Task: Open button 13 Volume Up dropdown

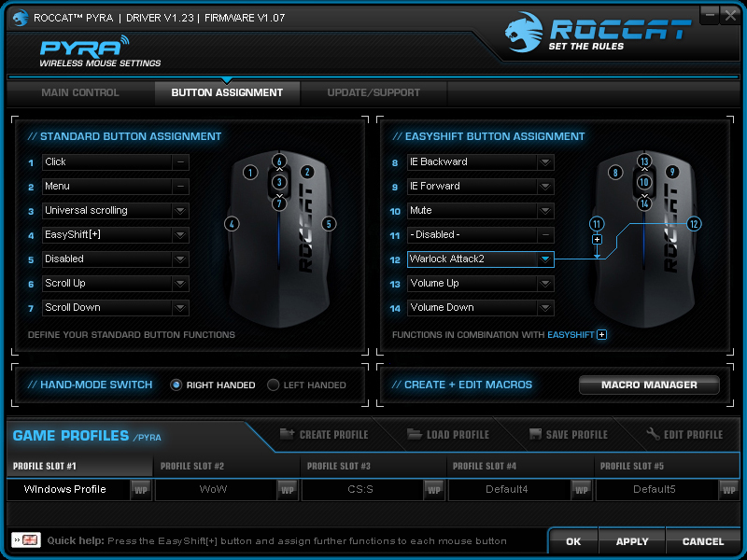Action: click(545, 284)
